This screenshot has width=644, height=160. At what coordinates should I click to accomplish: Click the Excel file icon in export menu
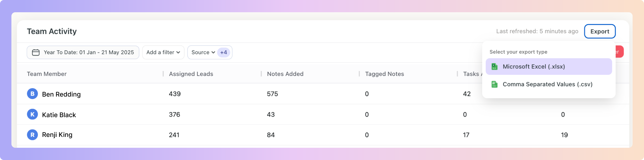494,67
